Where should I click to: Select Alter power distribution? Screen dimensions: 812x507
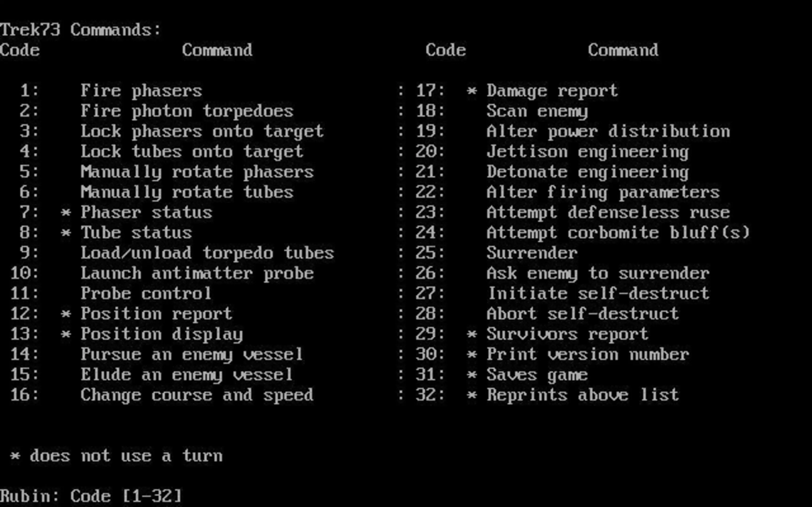608,131
